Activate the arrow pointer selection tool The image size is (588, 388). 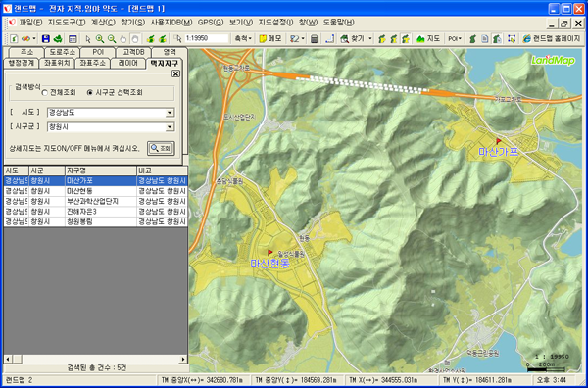(x=88, y=38)
